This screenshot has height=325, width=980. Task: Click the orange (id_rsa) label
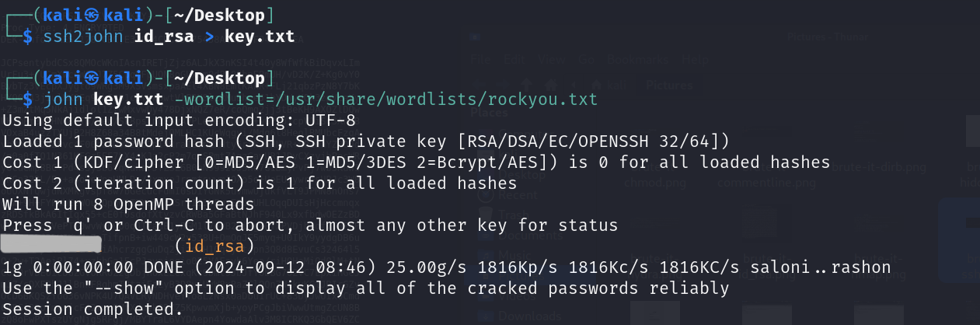point(214,246)
